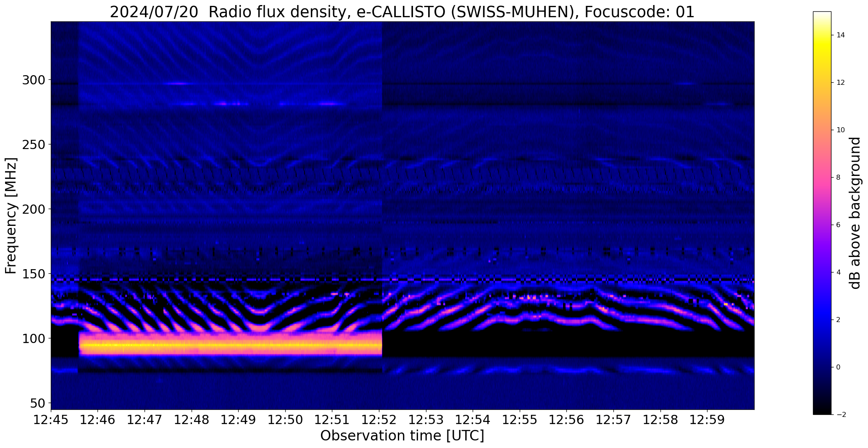This screenshot has width=868, height=448.
Task: Click the 12:49 time tick label
Action: click(x=239, y=419)
